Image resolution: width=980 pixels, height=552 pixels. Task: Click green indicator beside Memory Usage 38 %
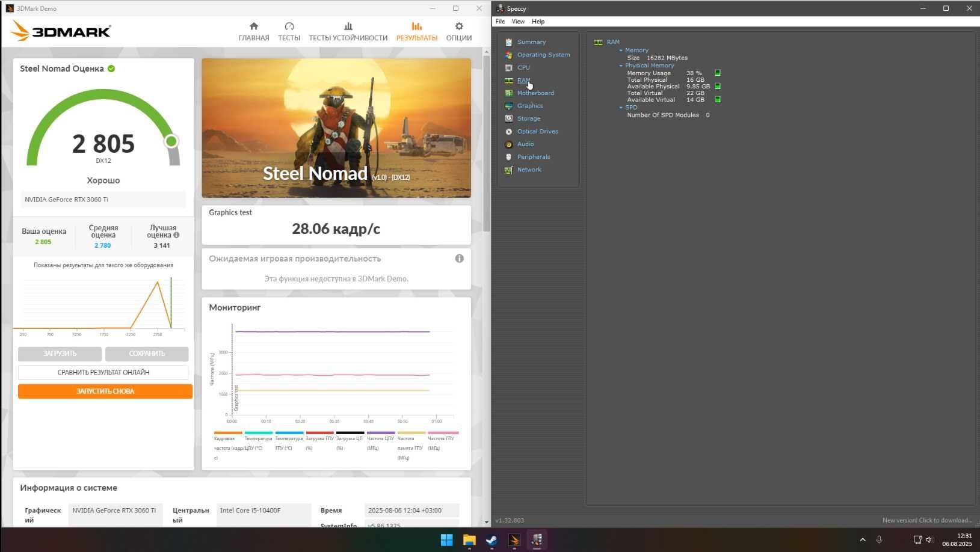(x=717, y=73)
